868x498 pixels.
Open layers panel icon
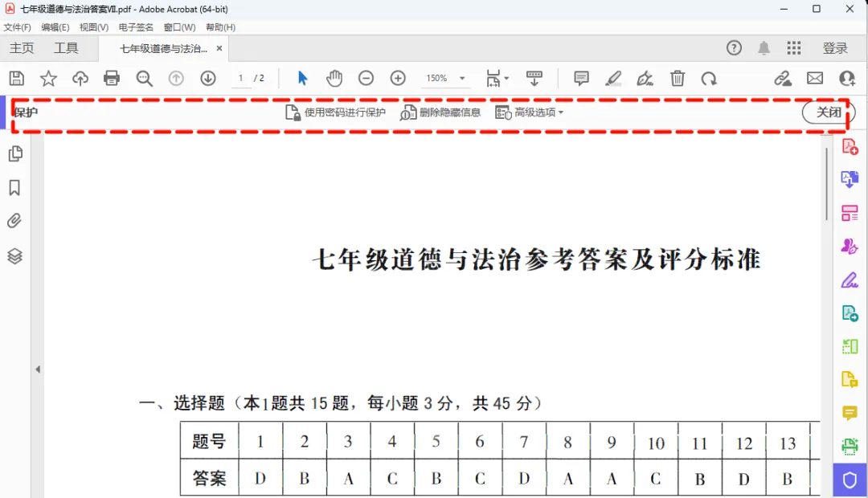15,256
